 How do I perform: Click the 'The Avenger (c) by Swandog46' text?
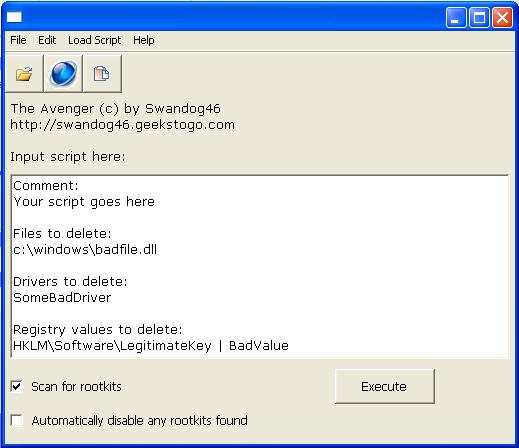(115, 109)
